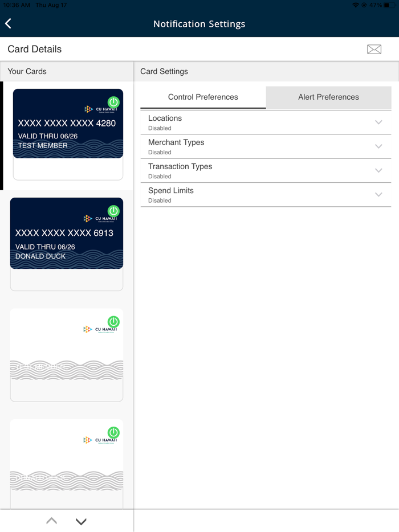
Task: Click the Your Cards header
Action: [x=27, y=71]
